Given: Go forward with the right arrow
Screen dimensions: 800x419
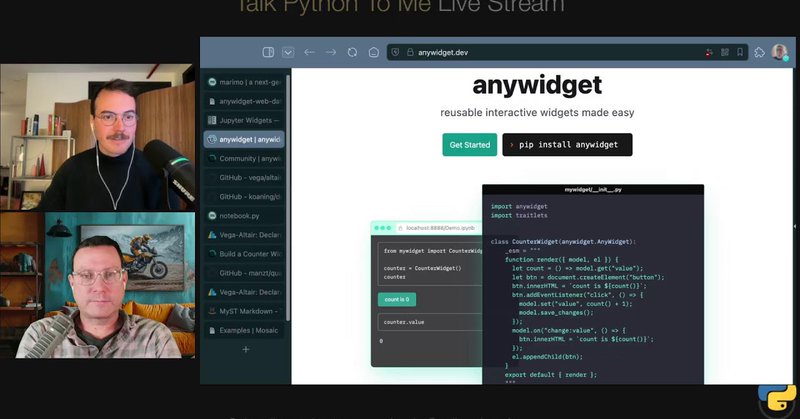Looking at the screenshot, I should pyautogui.click(x=331, y=52).
